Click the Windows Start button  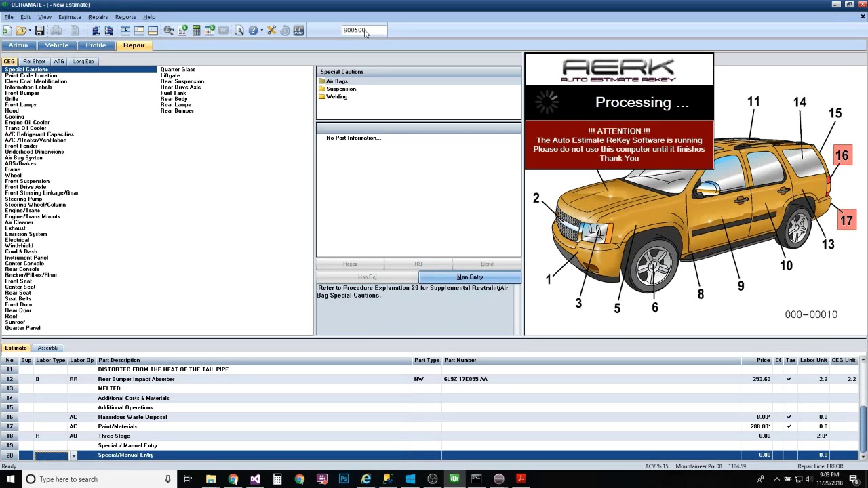coord(10,479)
